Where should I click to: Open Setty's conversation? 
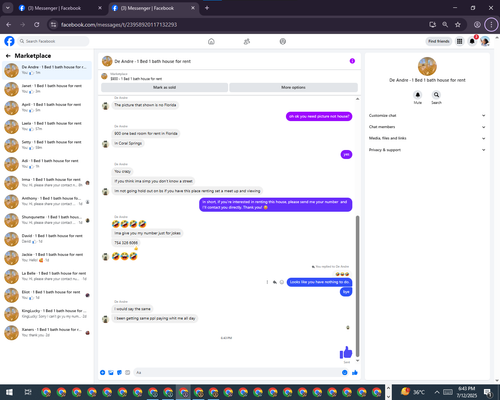tap(47, 145)
